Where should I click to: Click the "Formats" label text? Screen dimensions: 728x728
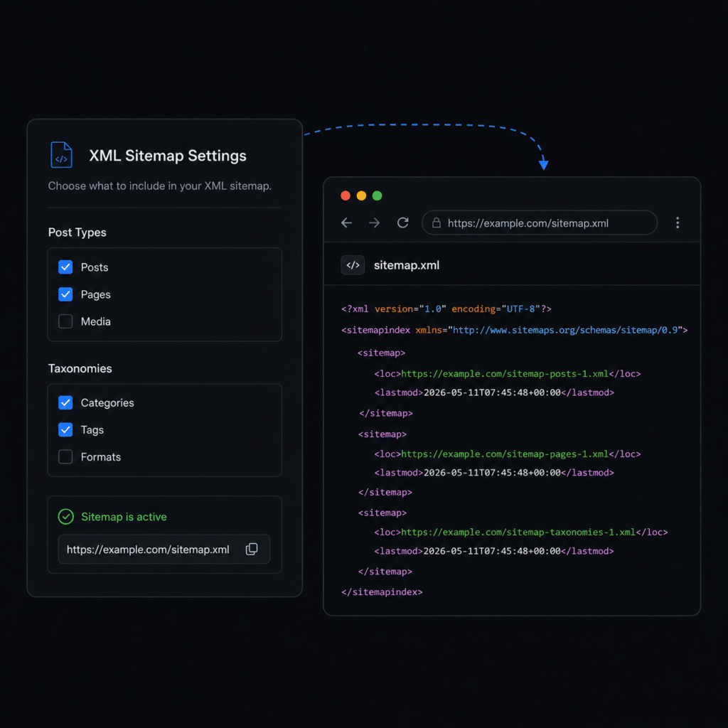pyautogui.click(x=101, y=457)
